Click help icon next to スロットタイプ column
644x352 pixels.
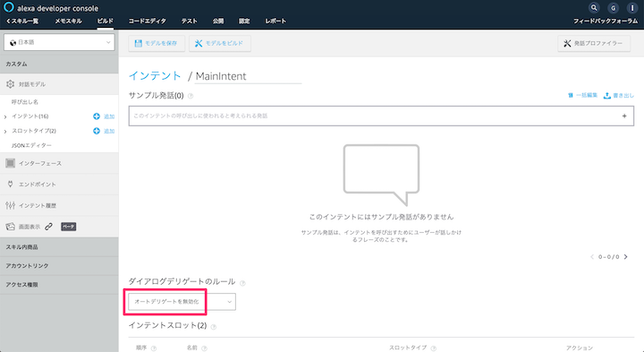point(433,348)
